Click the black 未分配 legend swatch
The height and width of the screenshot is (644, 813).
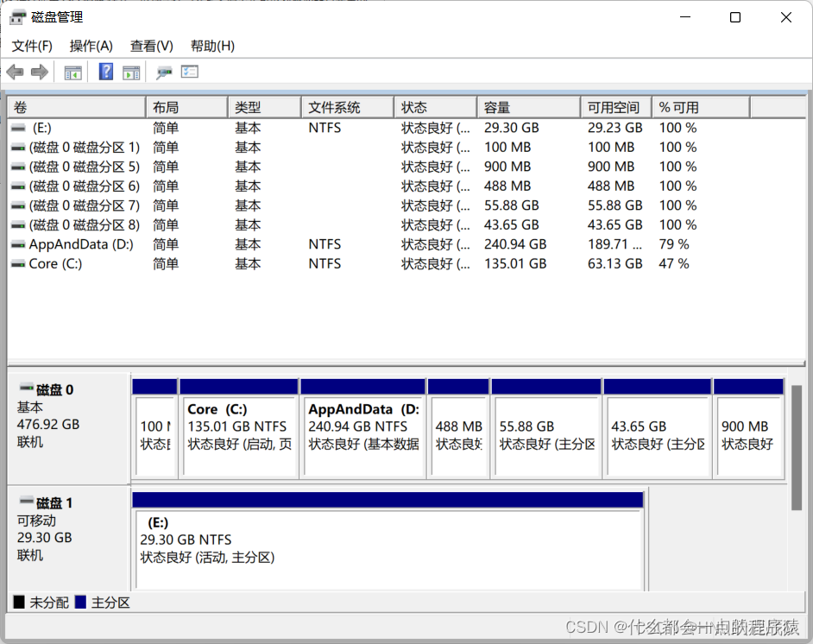(x=19, y=602)
